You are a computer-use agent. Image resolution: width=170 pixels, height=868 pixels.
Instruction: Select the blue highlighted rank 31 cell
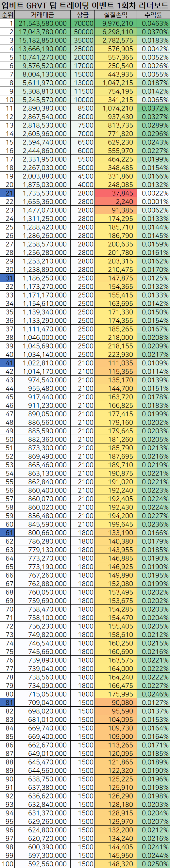click(x=7, y=278)
